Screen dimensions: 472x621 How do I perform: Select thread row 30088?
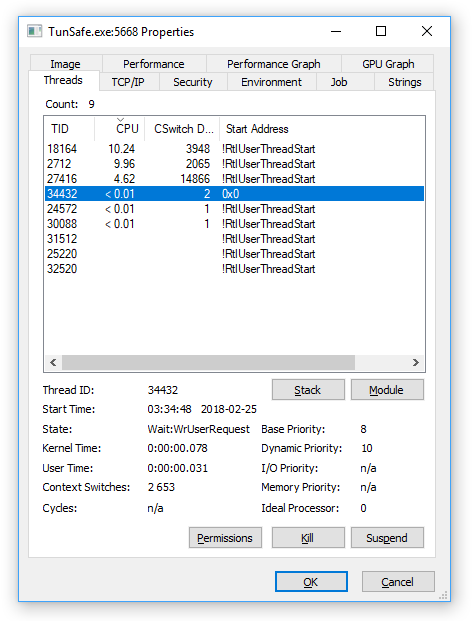[x=234, y=224]
